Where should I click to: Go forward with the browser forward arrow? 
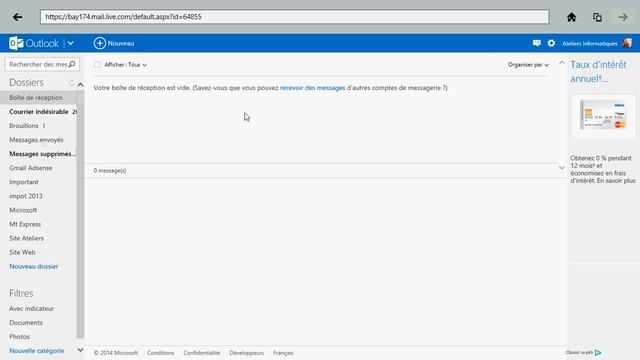point(623,17)
